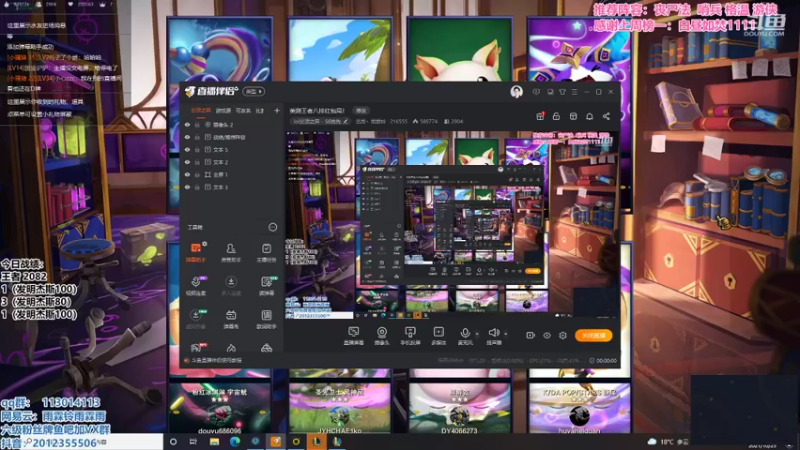Open the 读弹幕 tool with NEW badge
The height and width of the screenshot is (450, 800).
point(266,286)
